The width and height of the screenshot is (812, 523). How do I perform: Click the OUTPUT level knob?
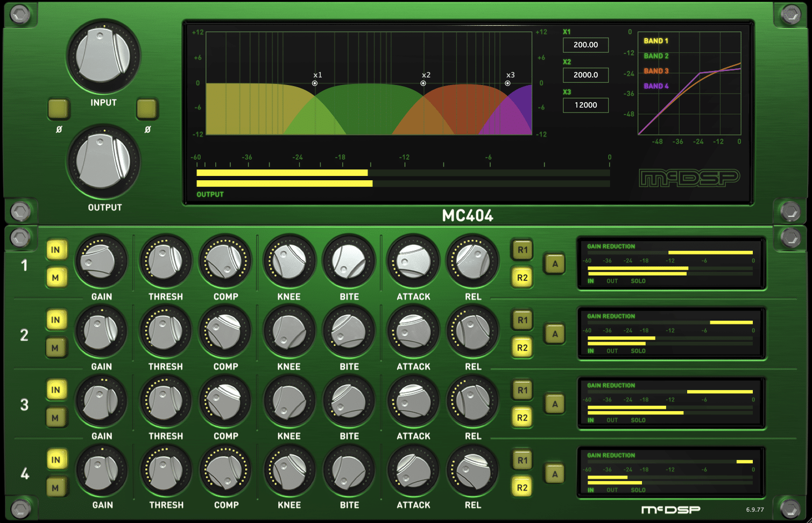point(103,161)
